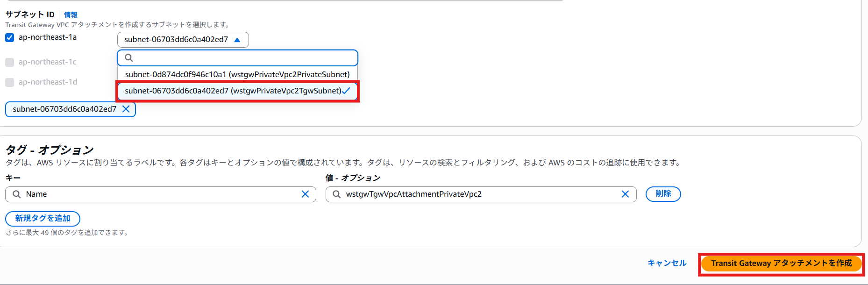Click the キー label above the key field

[x=13, y=178]
